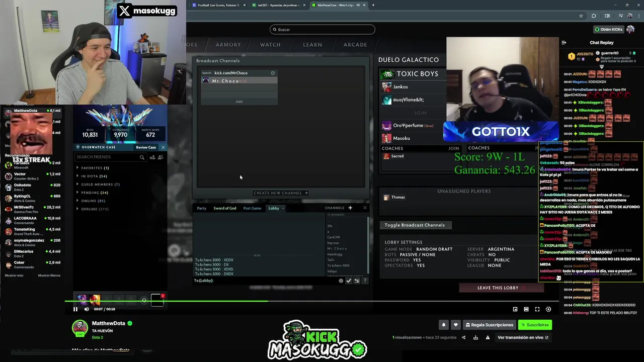644x362 pixels.
Task: Open the Arcade menu in Dota
Action: coord(355,45)
